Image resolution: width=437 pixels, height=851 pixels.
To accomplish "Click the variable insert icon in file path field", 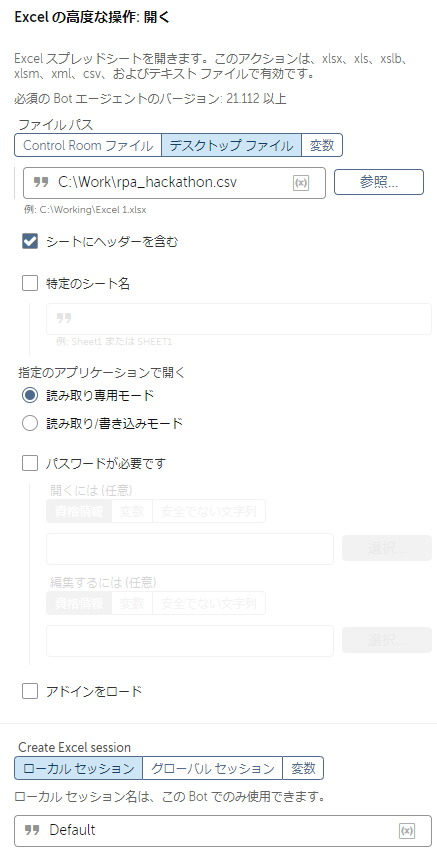I will [x=301, y=183].
